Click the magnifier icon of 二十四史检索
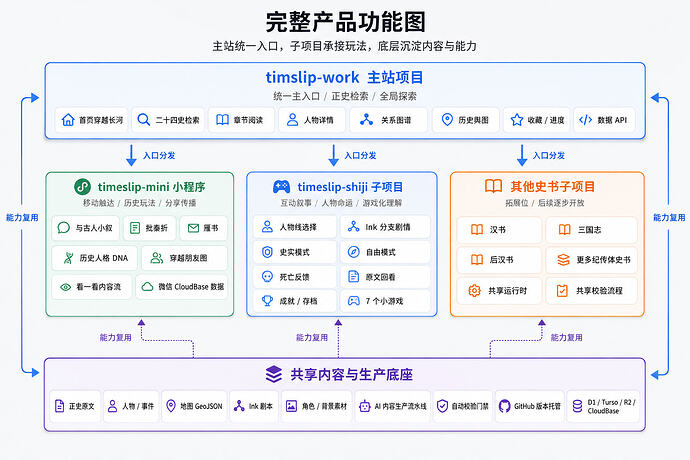Viewport: 690px width, 460px height. click(143, 120)
